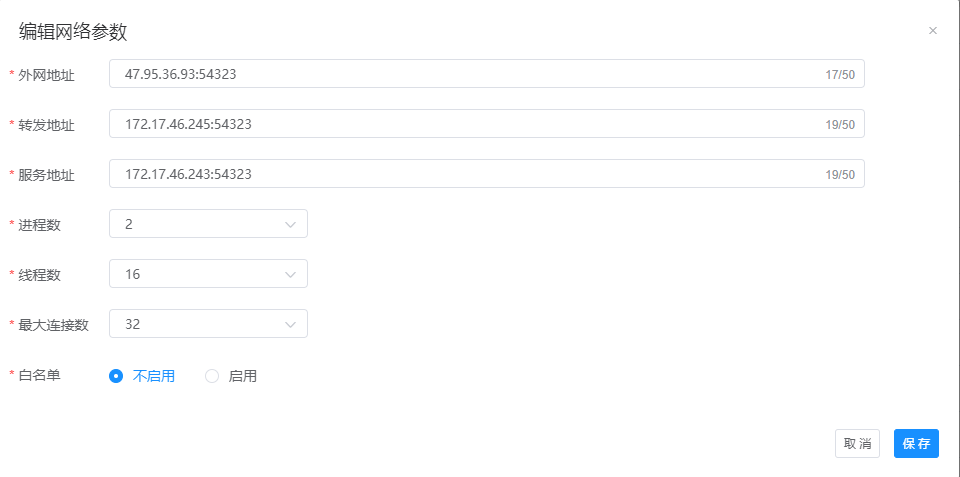The image size is (960, 477).
Task: Click the 外网地址 field label
Action: (47, 74)
